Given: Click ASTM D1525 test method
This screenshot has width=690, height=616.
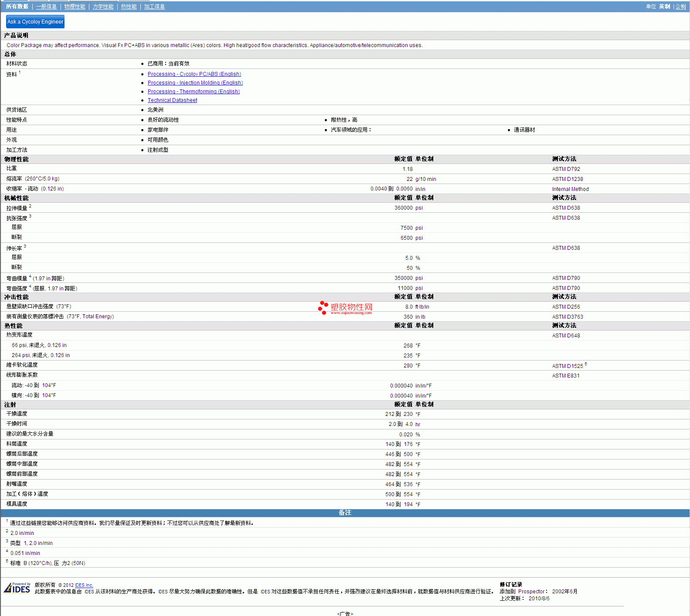Looking at the screenshot, I should point(568,366).
